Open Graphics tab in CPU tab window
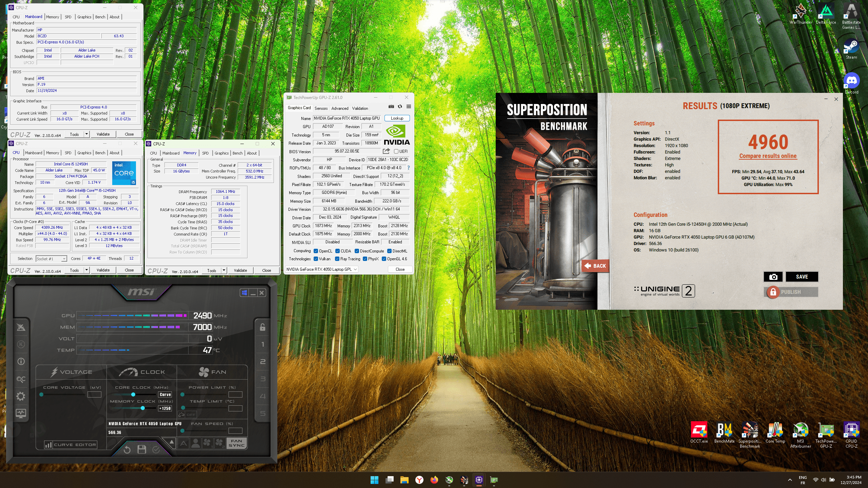The image size is (868, 488). [84, 153]
